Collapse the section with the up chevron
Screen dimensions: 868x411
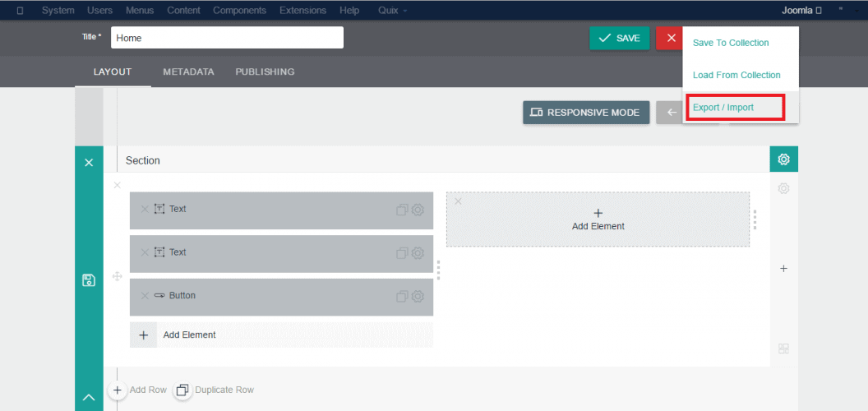89,398
